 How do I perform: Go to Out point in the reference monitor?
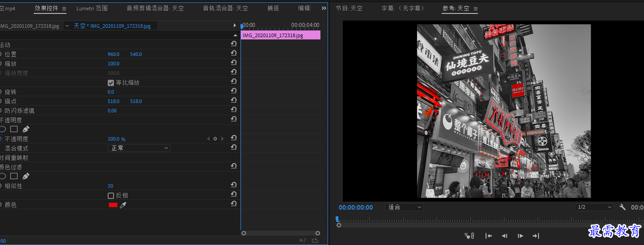[536, 236]
